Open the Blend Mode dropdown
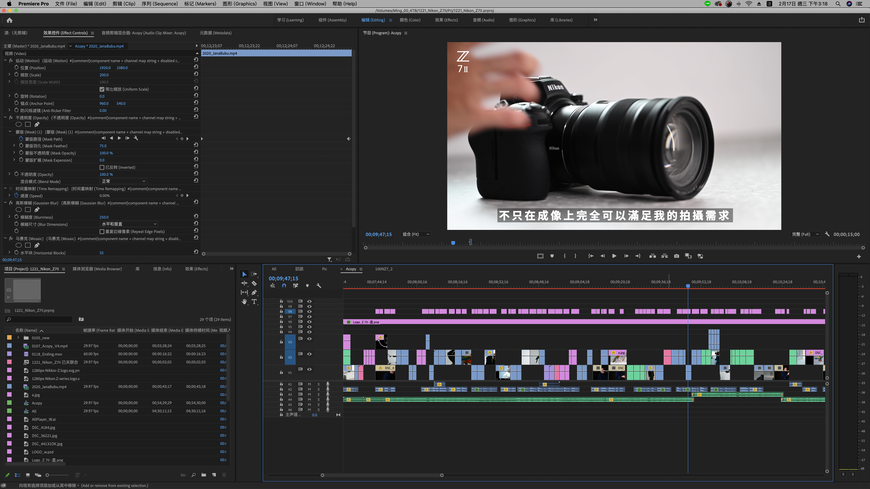870x489 pixels. point(122,181)
